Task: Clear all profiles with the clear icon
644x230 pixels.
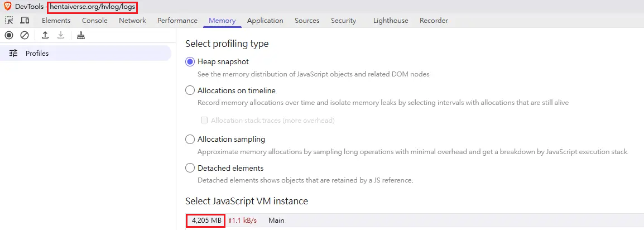Action: (x=25, y=35)
